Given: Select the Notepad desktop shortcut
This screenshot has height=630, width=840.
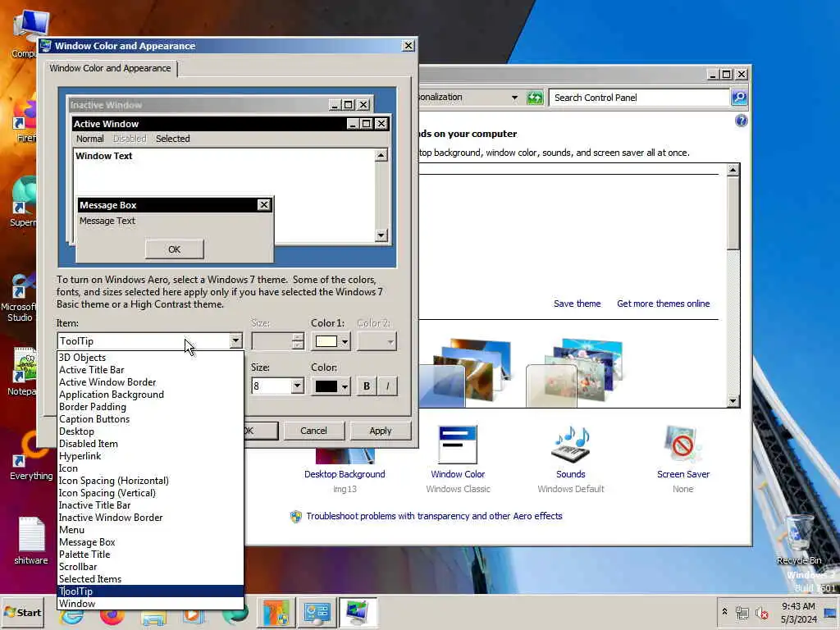Looking at the screenshot, I should click(24, 372).
